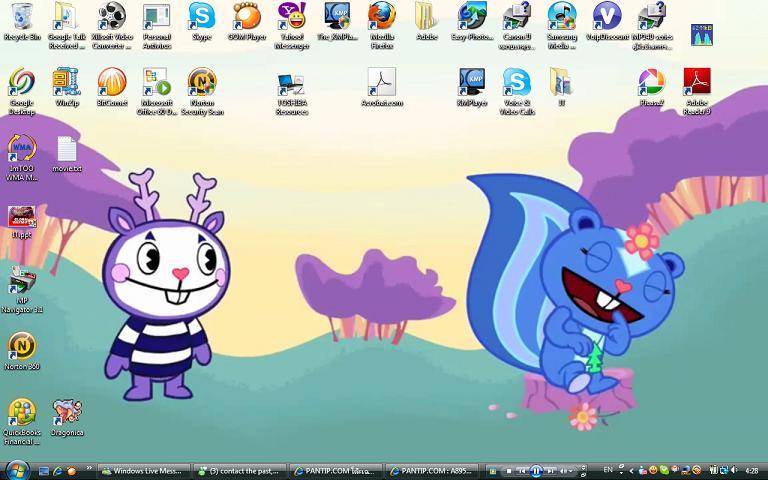Launch Internet Explorer from Quick Launch

[x=57, y=471]
